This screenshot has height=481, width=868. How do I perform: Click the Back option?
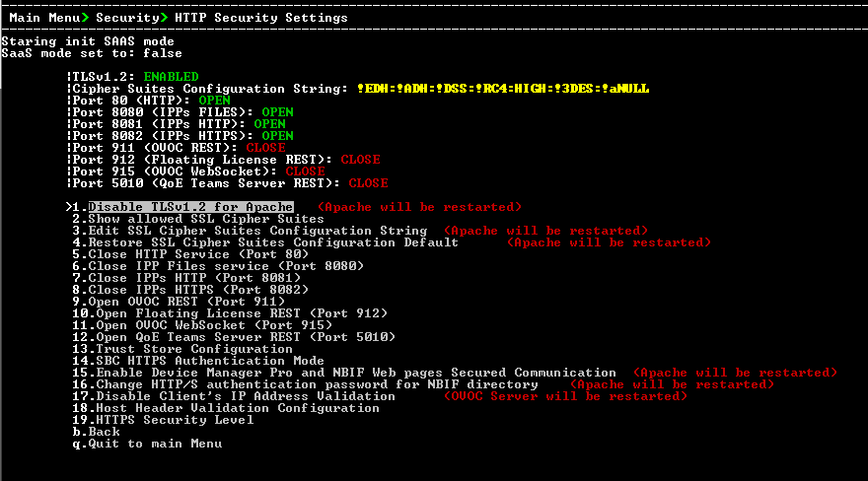point(104,432)
